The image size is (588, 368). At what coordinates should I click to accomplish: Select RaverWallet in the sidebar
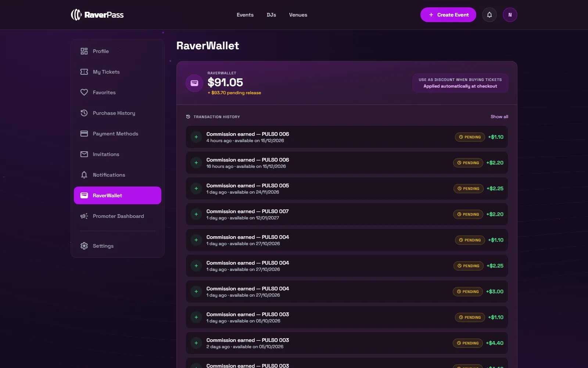pyautogui.click(x=118, y=195)
